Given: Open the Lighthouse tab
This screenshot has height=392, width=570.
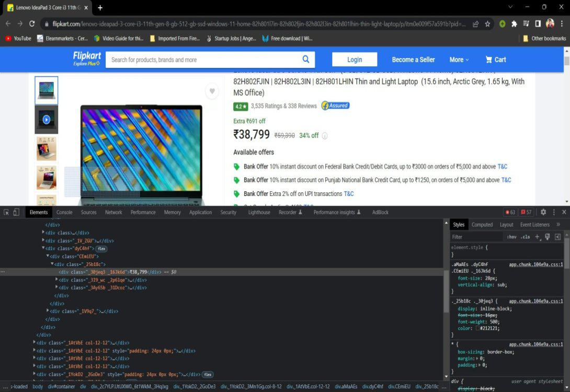Looking at the screenshot, I should [259, 212].
